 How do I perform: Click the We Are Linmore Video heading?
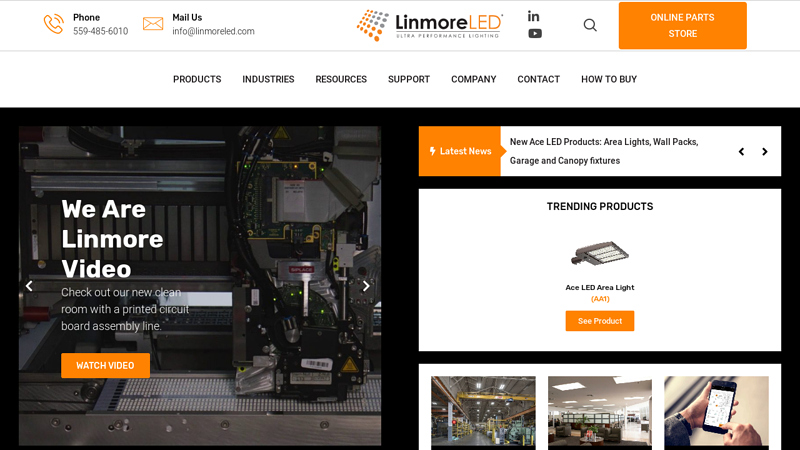[112, 239]
